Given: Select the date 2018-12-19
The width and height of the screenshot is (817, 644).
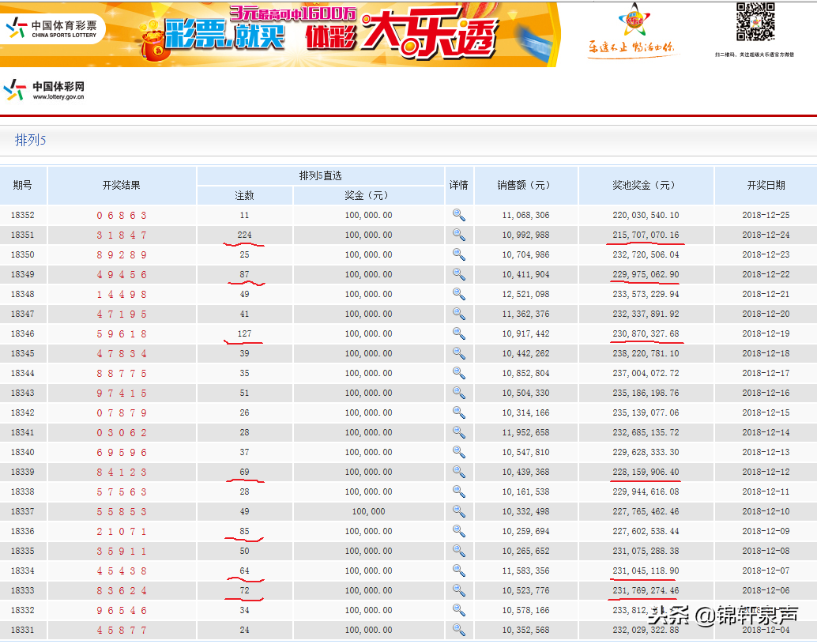Looking at the screenshot, I should (x=766, y=333).
